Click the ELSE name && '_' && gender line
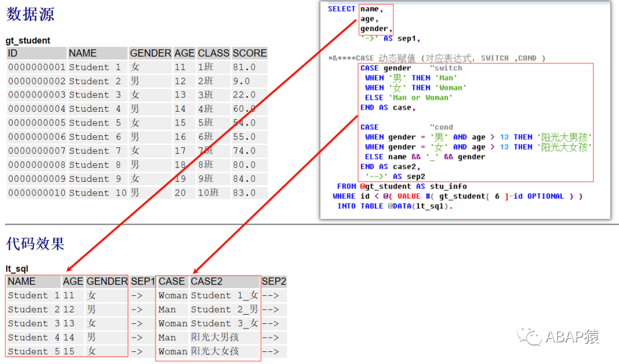Screen dimensions: 619x364 tap(425, 156)
